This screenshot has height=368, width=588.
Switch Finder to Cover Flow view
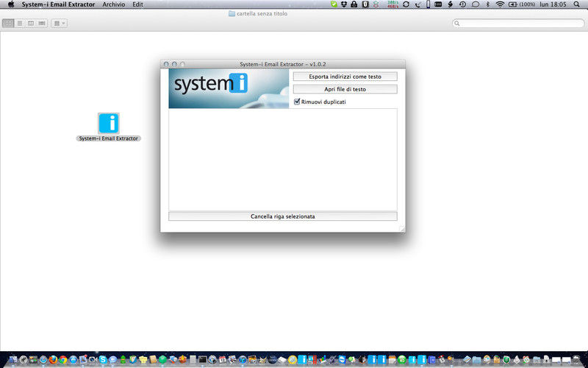point(42,24)
